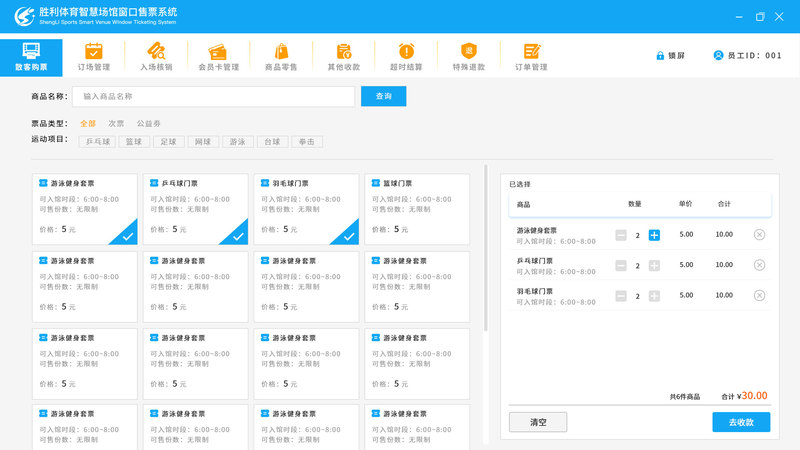The width and height of the screenshot is (800, 450).
Task: Click the 员工ID: 001 user icon
Action: [718, 55]
